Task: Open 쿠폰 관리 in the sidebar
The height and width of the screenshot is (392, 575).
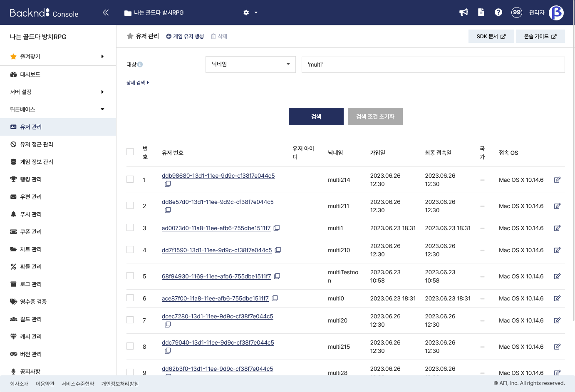Action: 58,232
